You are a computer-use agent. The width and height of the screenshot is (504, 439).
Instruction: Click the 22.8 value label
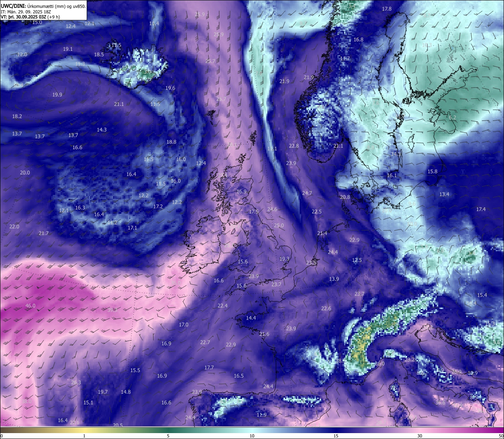pos(294,146)
